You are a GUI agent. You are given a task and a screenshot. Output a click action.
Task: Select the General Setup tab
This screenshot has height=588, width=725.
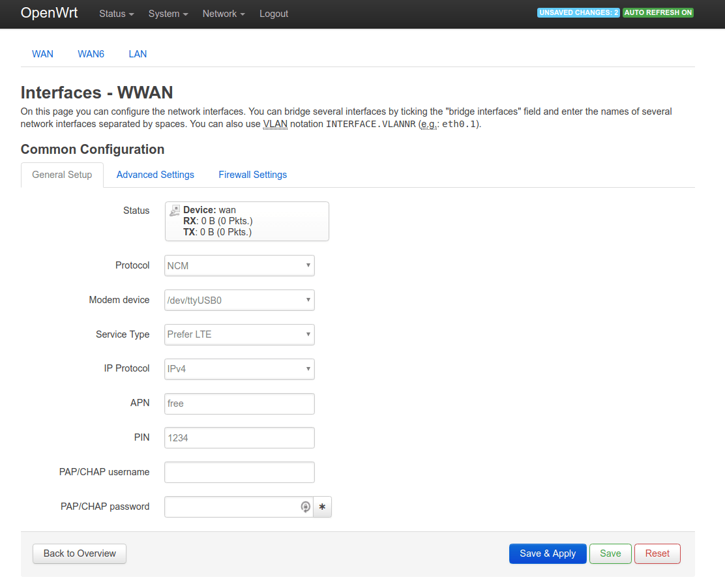62,175
